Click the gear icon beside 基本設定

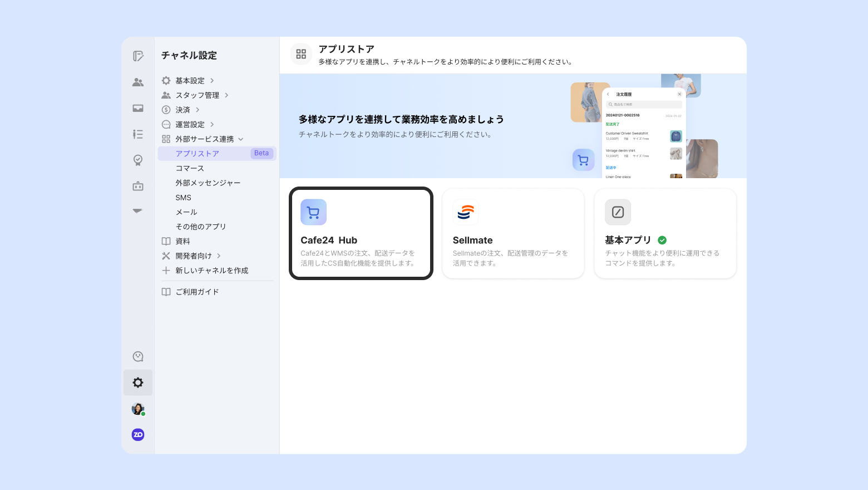click(166, 81)
